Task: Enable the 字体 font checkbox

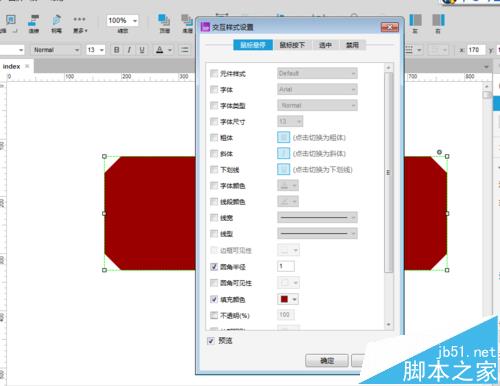Action: [x=214, y=89]
